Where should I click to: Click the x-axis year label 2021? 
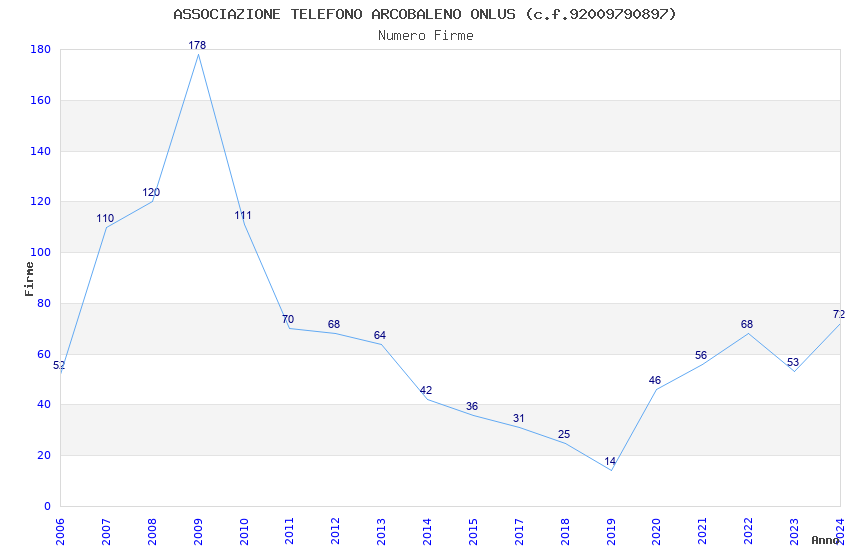click(x=703, y=531)
